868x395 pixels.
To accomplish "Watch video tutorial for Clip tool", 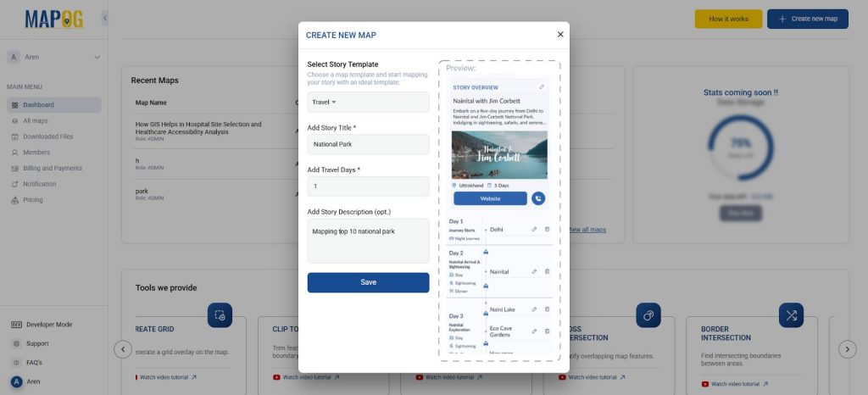I will click(306, 377).
